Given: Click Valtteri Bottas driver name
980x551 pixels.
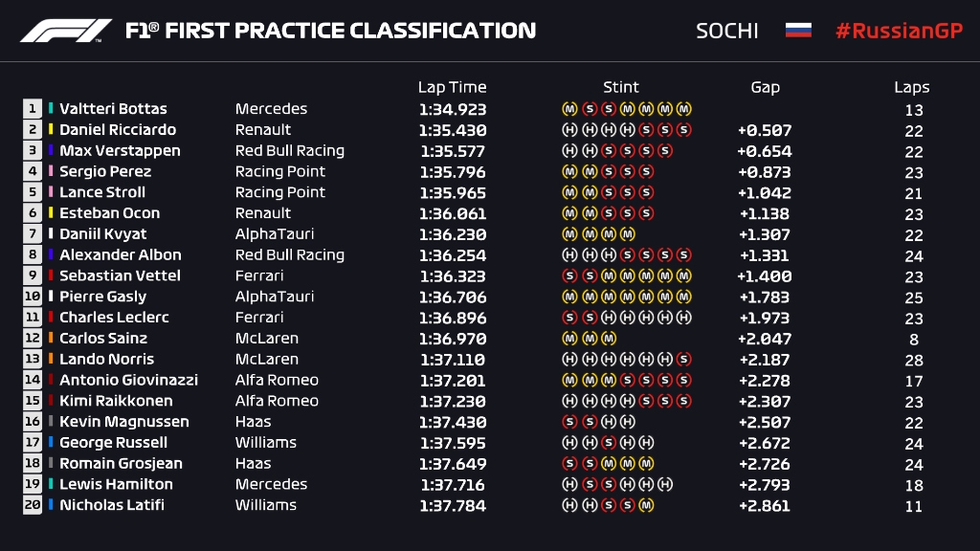Looking at the screenshot, I should point(113,109).
